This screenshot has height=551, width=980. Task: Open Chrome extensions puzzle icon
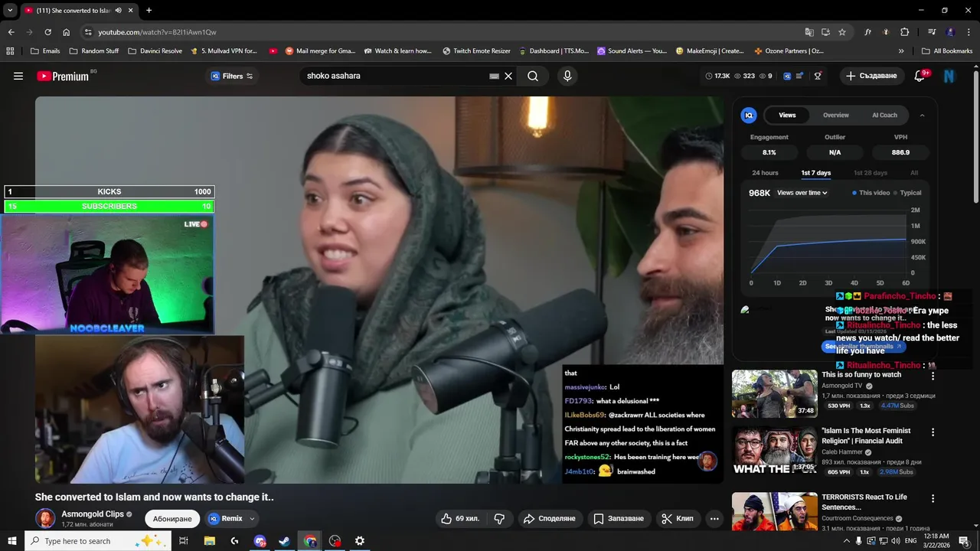point(905,32)
